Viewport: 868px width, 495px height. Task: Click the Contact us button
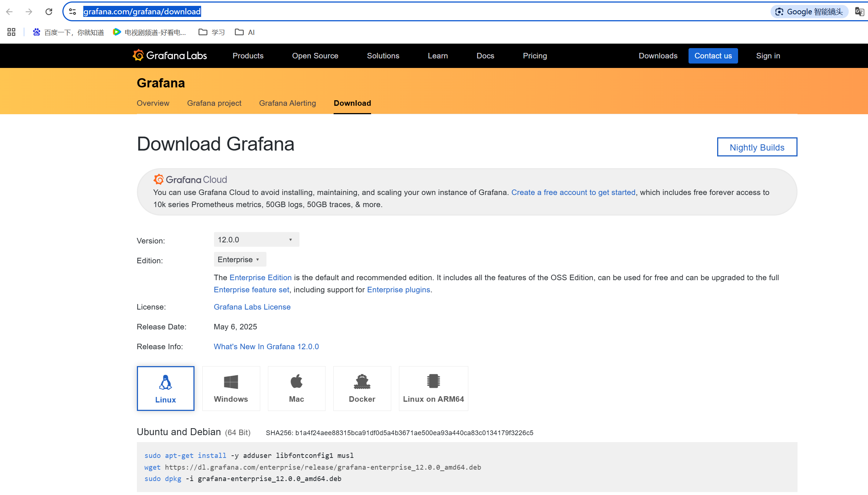713,56
